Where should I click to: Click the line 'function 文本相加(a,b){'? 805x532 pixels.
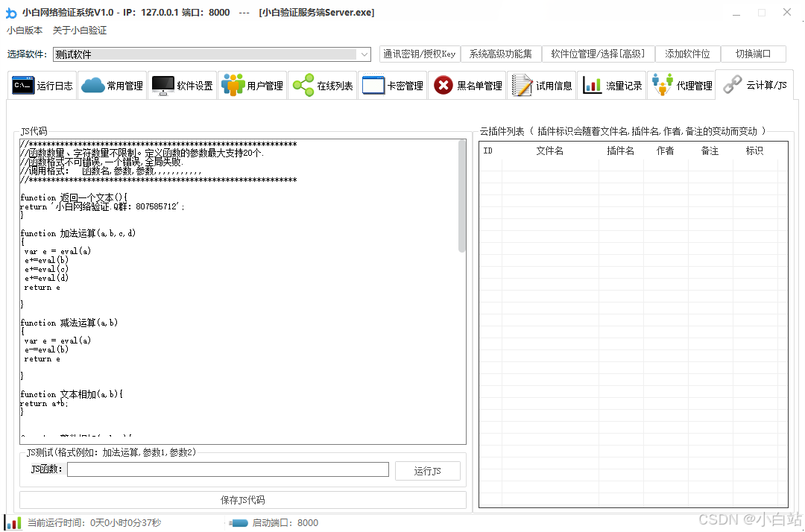click(72, 394)
